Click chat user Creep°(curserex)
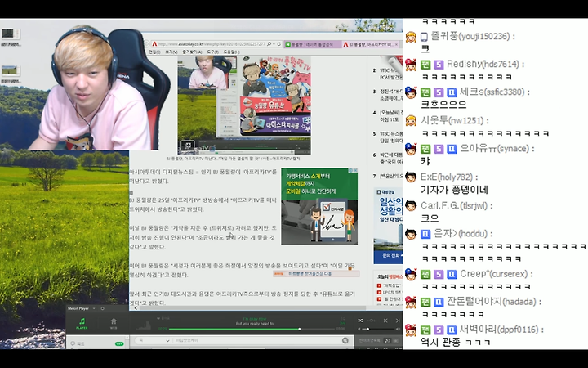Screen dimensions: 588x368 [493, 274]
